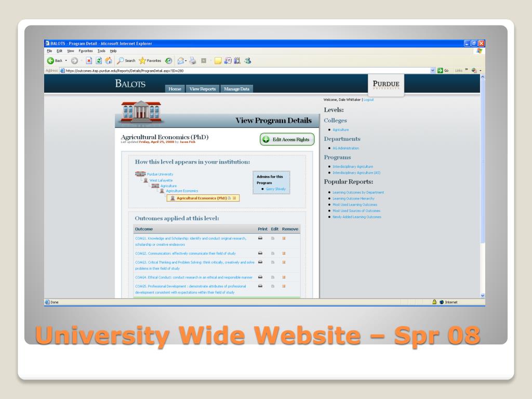Click the COAG4 Ethical Conduct outcome link
532x399 pixels.
coord(194,277)
